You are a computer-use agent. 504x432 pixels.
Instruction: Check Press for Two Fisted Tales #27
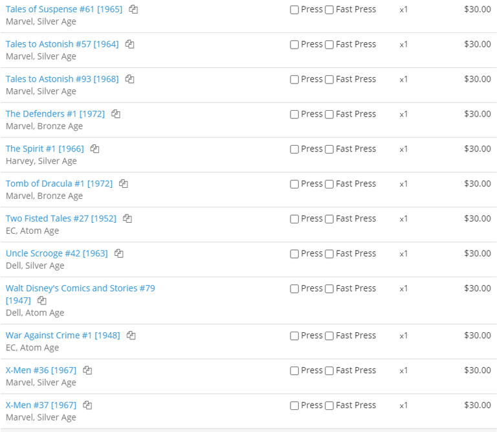(294, 219)
